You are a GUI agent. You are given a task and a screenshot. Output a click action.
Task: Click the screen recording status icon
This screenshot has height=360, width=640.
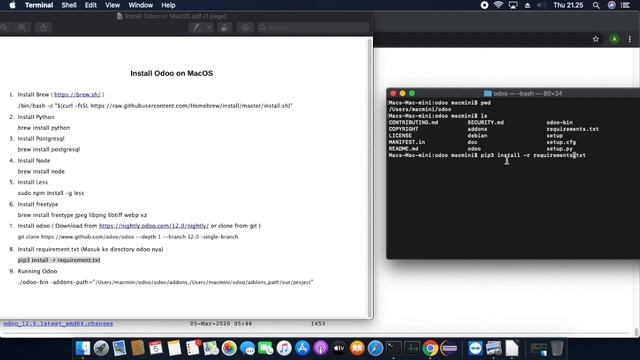coord(484,5)
